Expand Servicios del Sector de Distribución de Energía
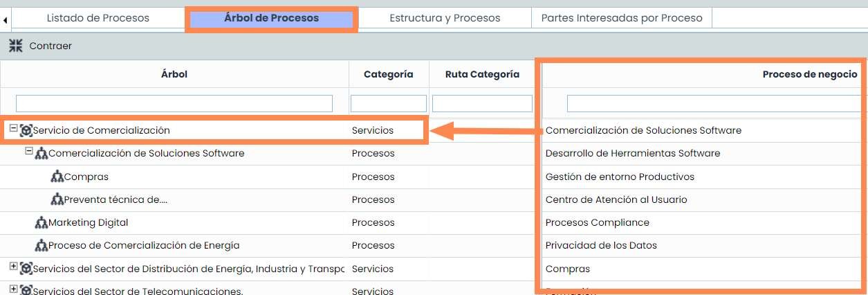Image resolution: width=868 pixels, height=295 pixels. (x=13, y=267)
